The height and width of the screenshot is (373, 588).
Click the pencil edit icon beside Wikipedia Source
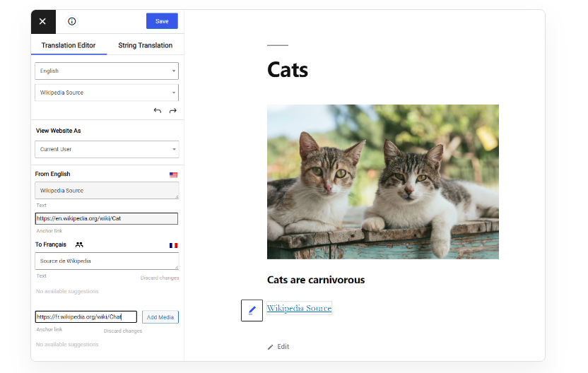tap(252, 310)
